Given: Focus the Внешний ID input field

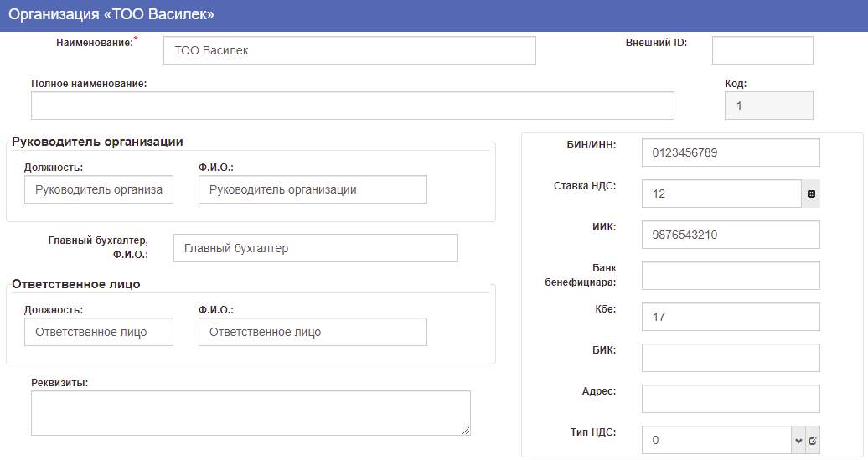Looking at the screenshot, I should 762,50.
